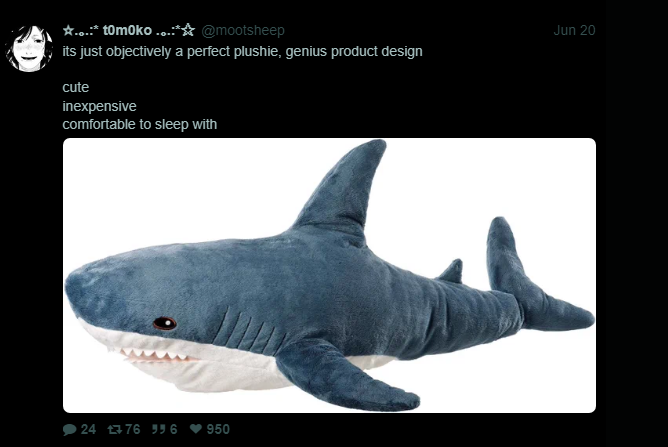The image size is (668, 447).
Task: Click the word "cute" in the post
Action: coord(76,87)
